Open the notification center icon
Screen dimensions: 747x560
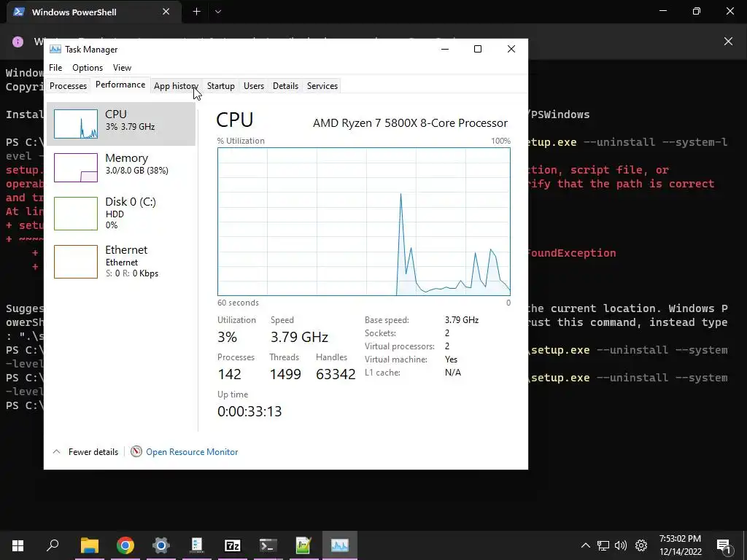pos(724,545)
